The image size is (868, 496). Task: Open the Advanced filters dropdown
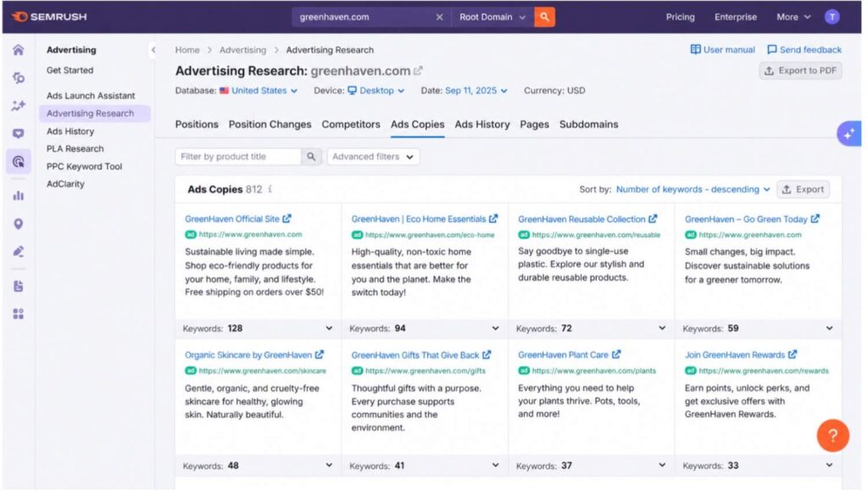click(x=373, y=157)
